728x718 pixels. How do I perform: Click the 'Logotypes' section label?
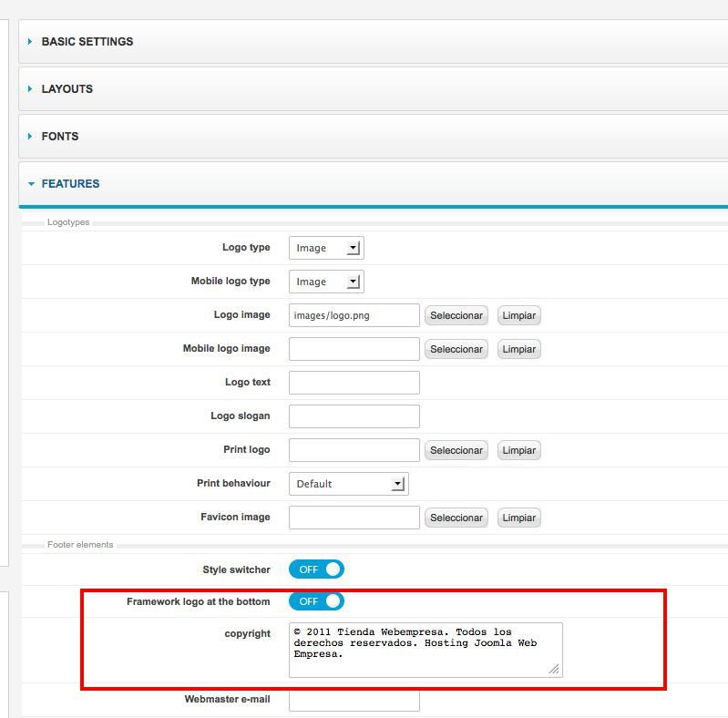point(68,222)
